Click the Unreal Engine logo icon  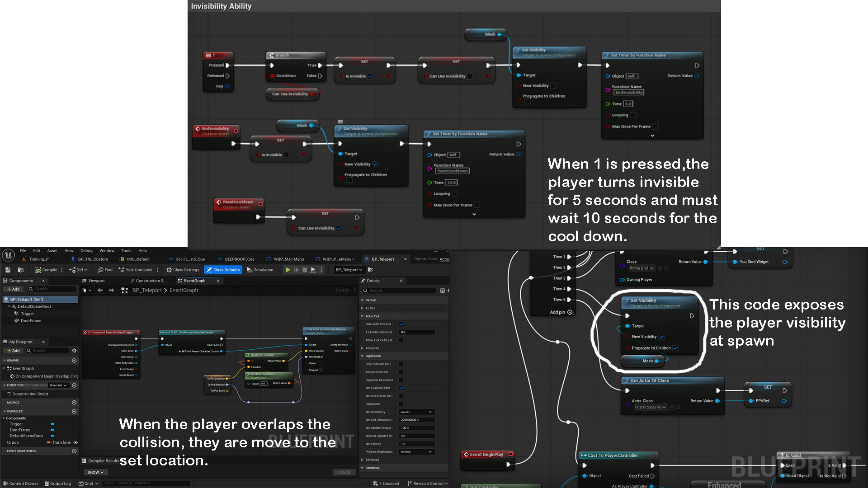coord(8,255)
